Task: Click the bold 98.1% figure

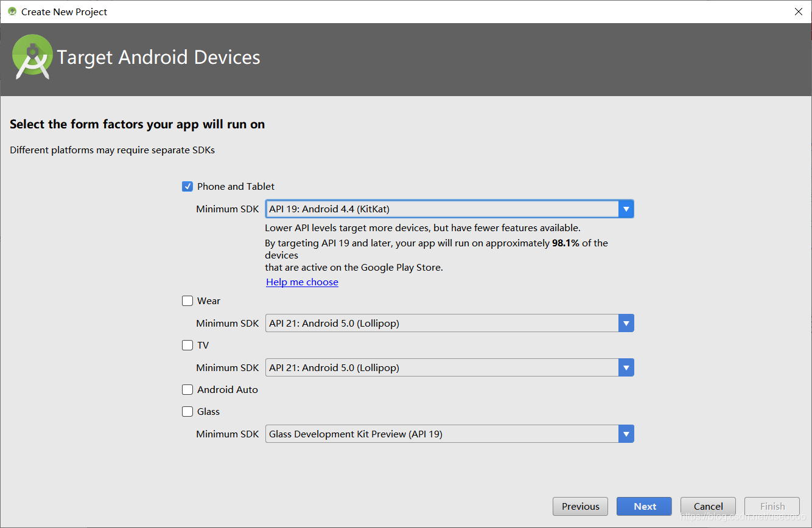Action: [x=565, y=243]
